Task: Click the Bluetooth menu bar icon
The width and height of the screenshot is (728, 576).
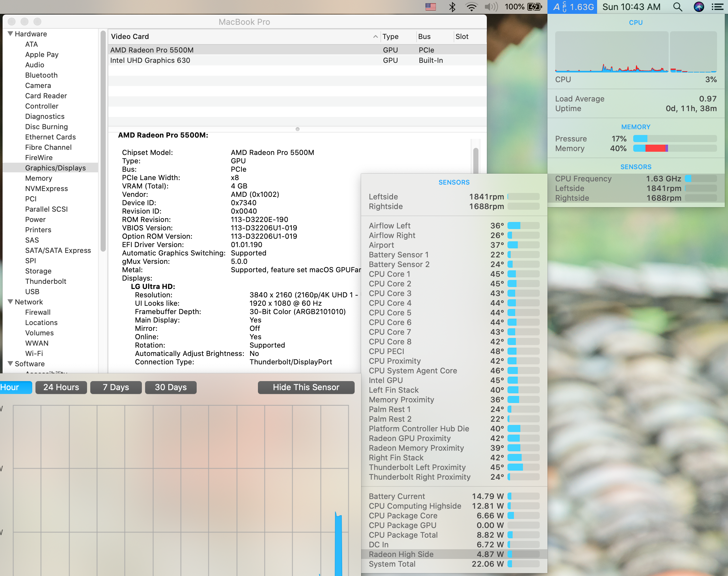Action: [452, 7]
